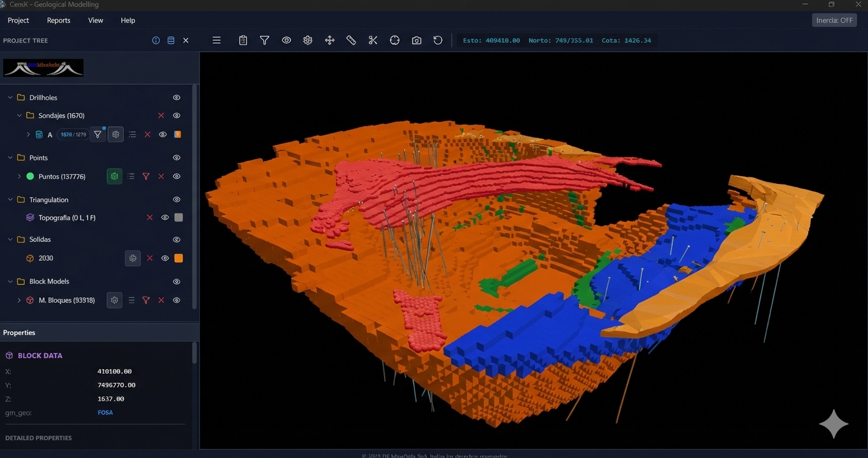Screen dimensions: 868x458
Task: Select the scissors cut tool
Action: [373, 40]
